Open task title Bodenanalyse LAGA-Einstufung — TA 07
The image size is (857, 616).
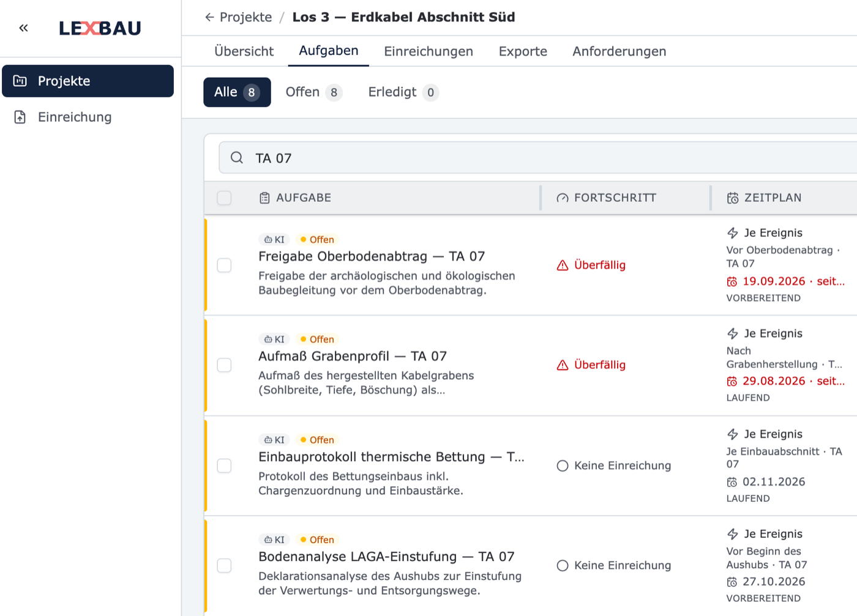pyautogui.click(x=386, y=557)
